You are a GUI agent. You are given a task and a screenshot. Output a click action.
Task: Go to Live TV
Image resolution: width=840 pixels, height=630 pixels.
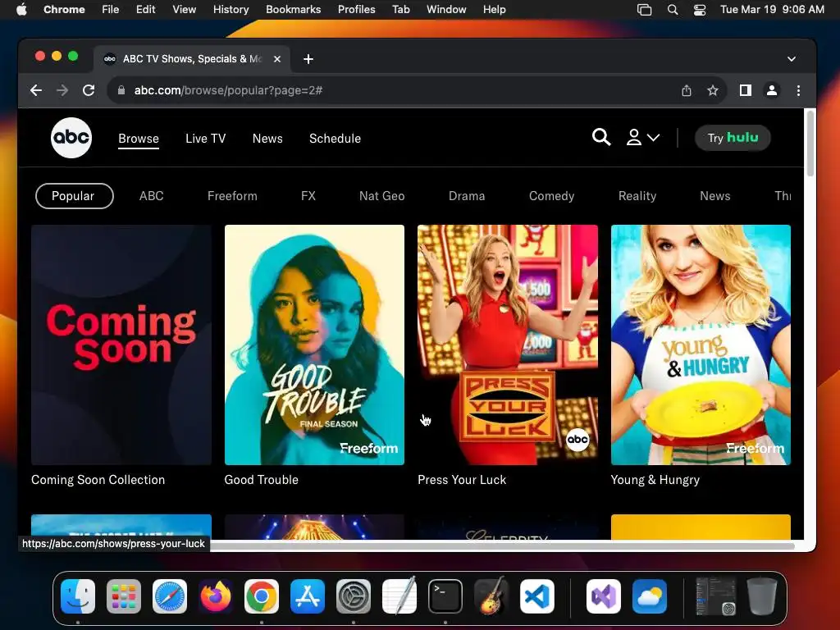tap(206, 138)
